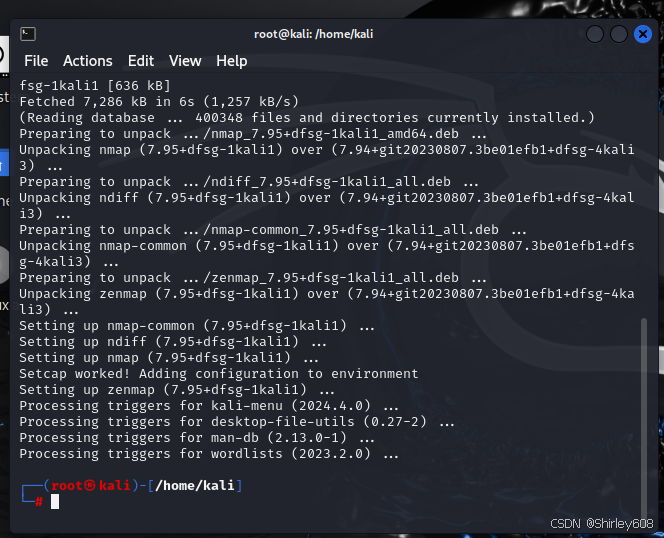The width and height of the screenshot is (664, 538).
Task: Click 'Processing triggers for wordlists' line
Action: tap(208, 454)
